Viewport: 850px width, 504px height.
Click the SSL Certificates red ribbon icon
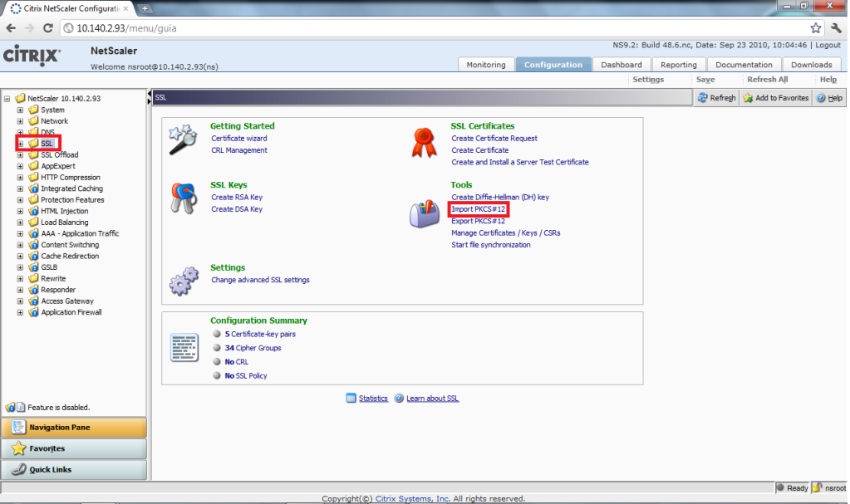pyautogui.click(x=424, y=143)
